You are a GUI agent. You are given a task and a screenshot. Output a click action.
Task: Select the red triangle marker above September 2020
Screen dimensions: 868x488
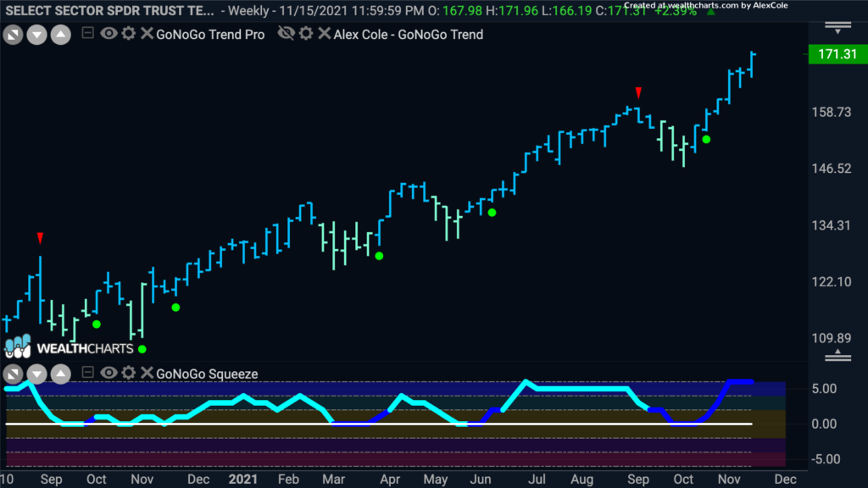click(41, 238)
